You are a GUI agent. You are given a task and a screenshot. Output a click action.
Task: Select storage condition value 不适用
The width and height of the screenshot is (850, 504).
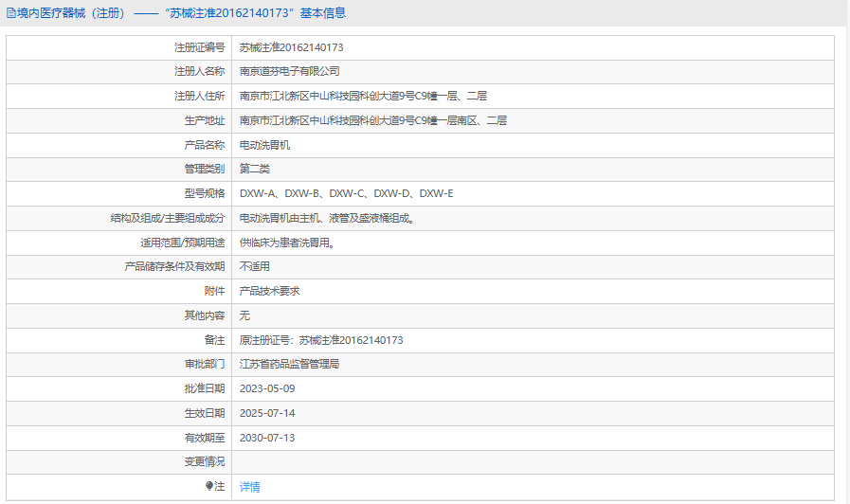(x=255, y=266)
